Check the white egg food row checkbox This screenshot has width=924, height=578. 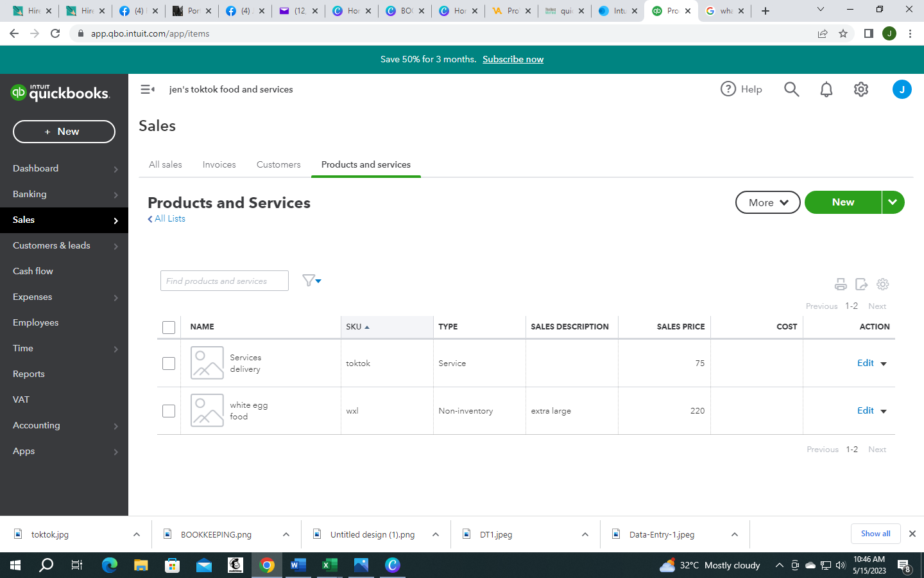(x=169, y=411)
